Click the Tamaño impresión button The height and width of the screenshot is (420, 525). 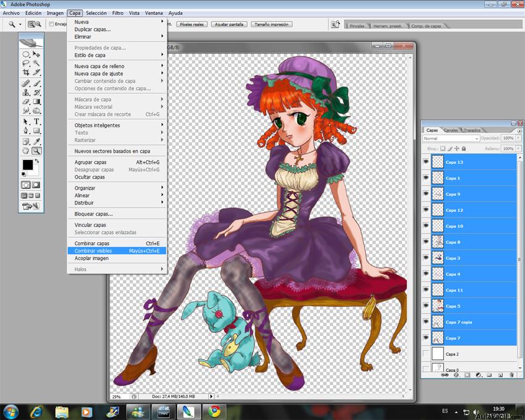(272, 24)
